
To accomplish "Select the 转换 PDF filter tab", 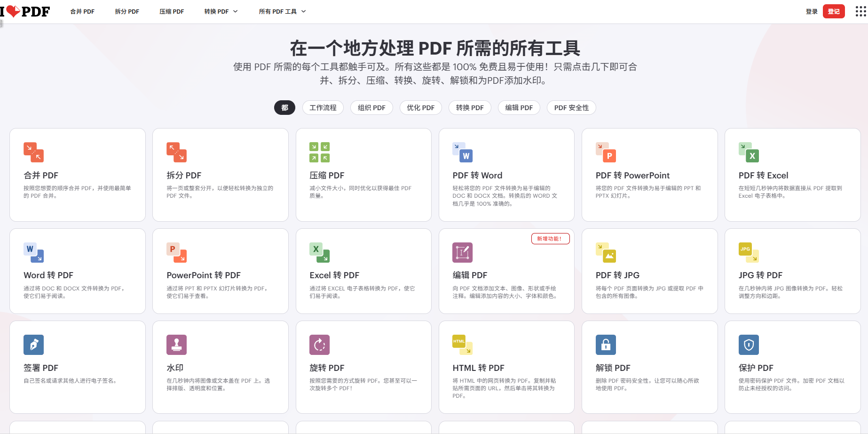I will (470, 108).
